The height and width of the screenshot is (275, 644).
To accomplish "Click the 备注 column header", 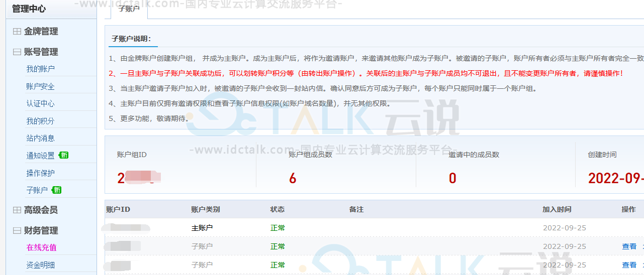I will tap(356, 209).
